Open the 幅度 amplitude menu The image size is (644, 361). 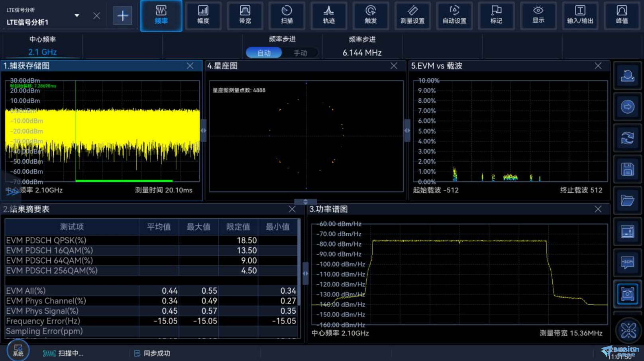(x=203, y=16)
